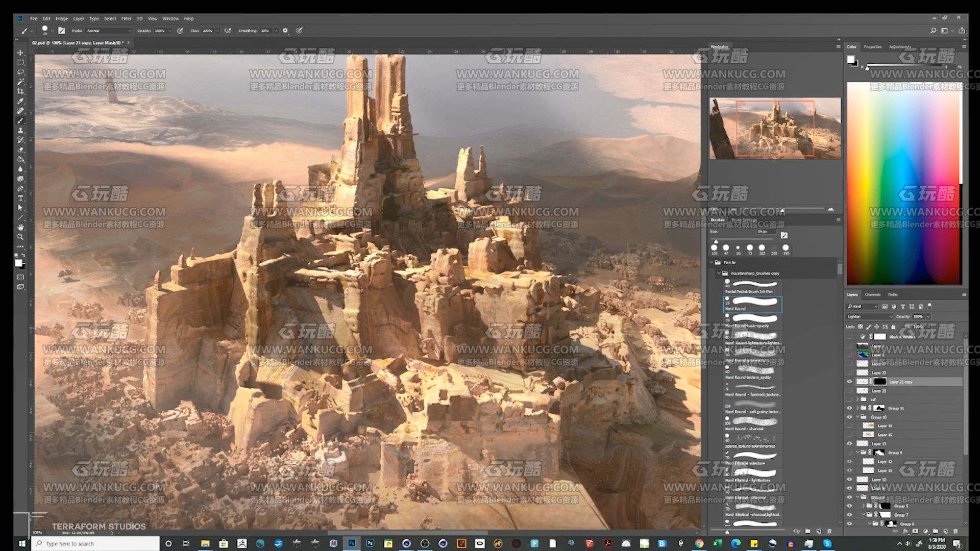This screenshot has height=551, width=980.
Task: Switch to the Channels tab
Action: 872,294
